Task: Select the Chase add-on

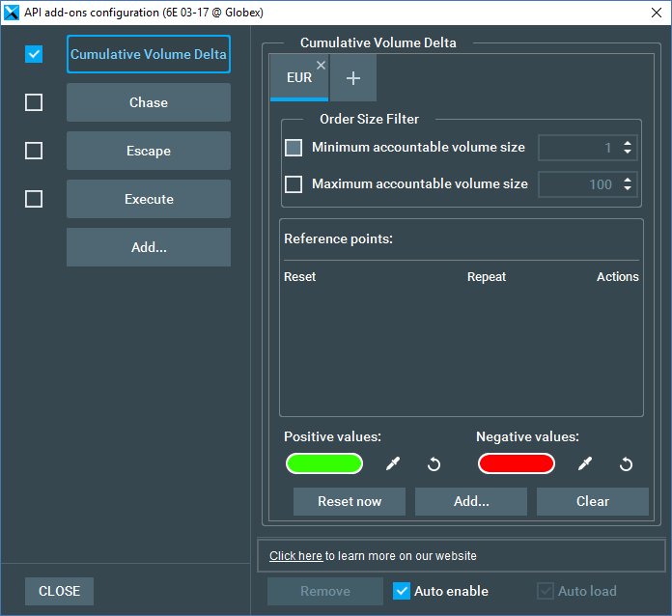Action: coord(149,102)
